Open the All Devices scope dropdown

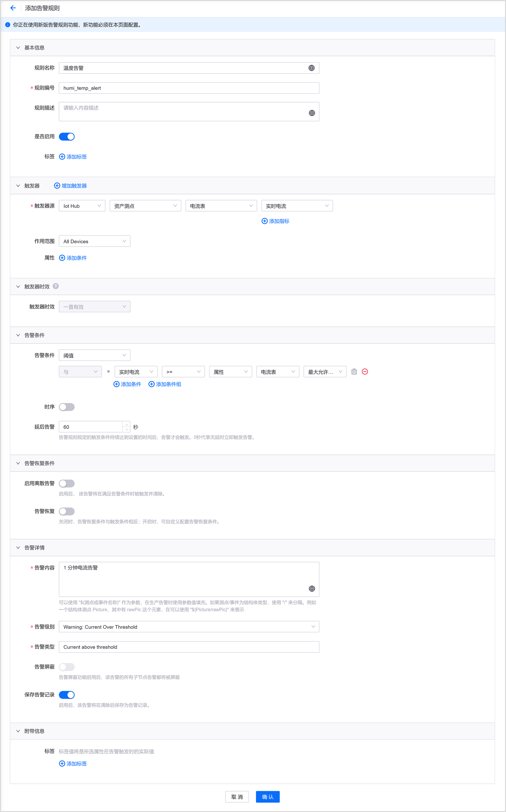(94, 241)
